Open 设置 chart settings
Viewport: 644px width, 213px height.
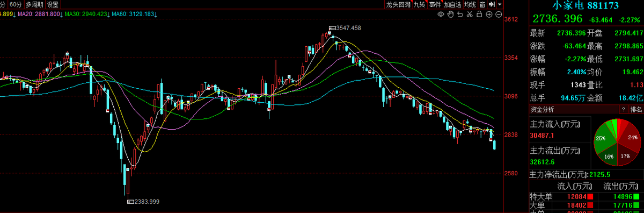(x=53, y=4)
